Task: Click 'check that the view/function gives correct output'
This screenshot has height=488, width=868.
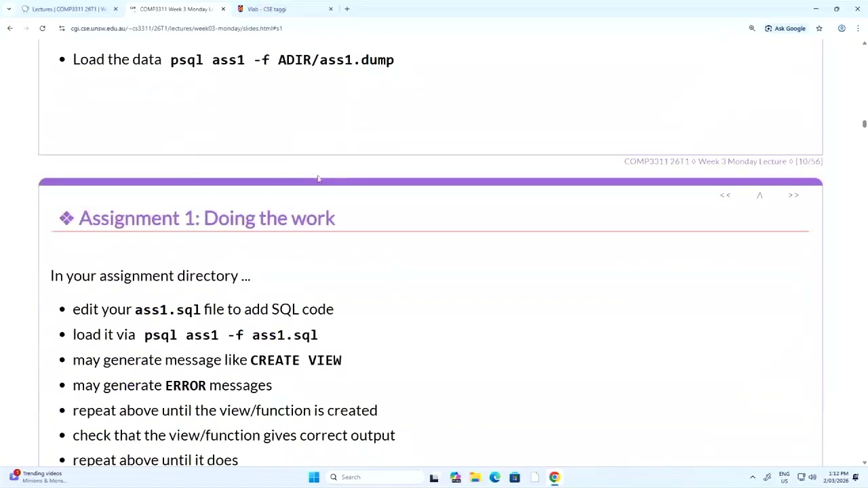Action: (x=234, y=435)
